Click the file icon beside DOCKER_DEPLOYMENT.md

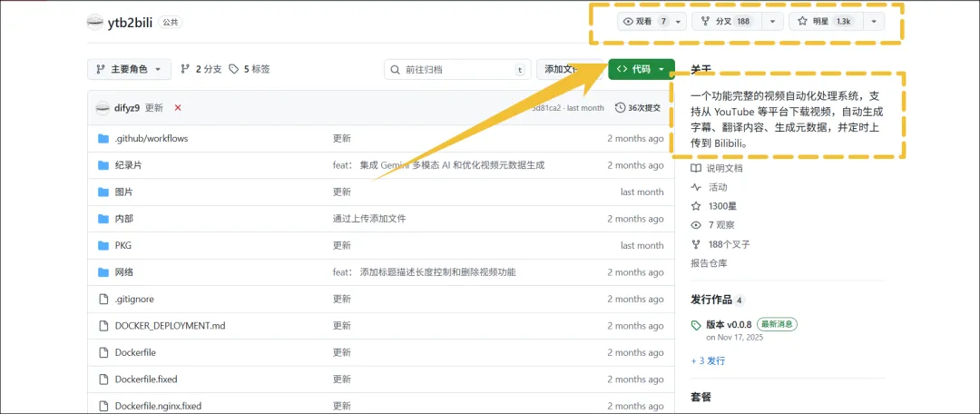103,326
